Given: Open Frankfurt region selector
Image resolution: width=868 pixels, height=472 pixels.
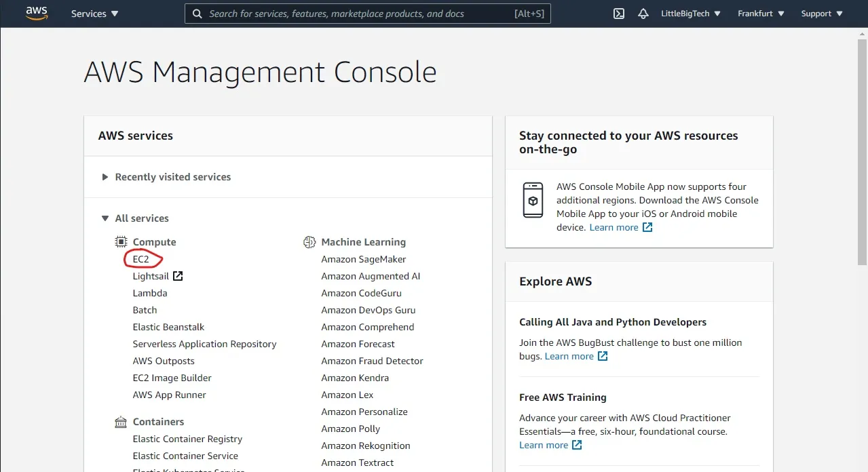Looking at the screenshot, I should [761, 14].
